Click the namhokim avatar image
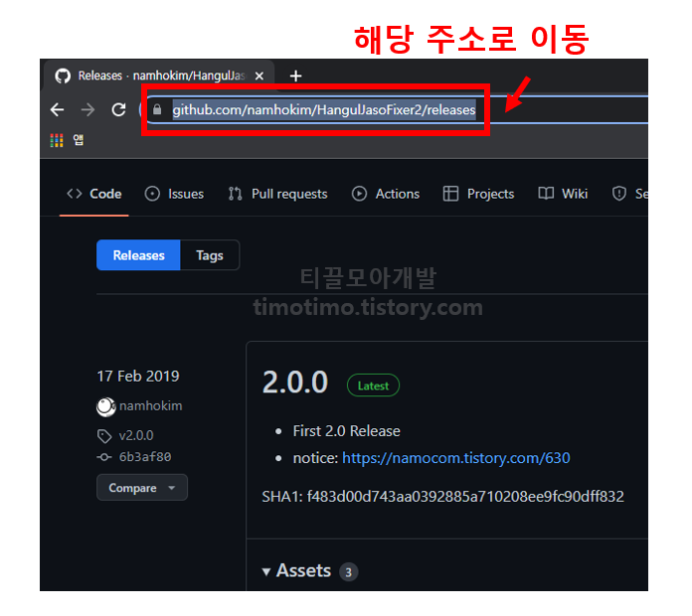 pos(106,406)
